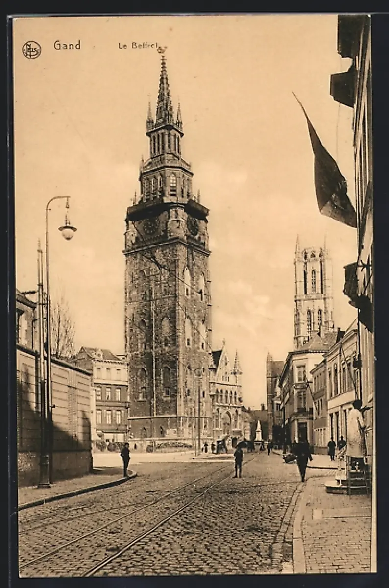Click the Nels publisher logo emblem
This screenshot has height=588, width=389.
[x=31, y=49]
